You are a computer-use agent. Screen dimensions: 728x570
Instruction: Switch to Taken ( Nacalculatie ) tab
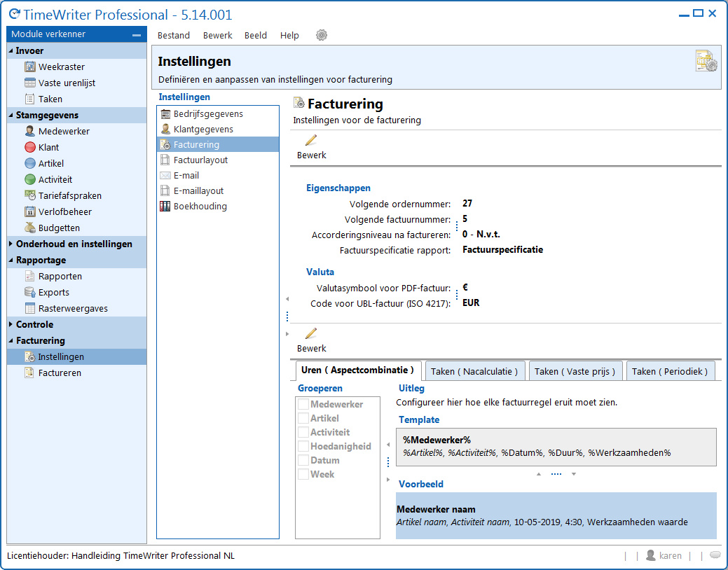pos(474,371)
